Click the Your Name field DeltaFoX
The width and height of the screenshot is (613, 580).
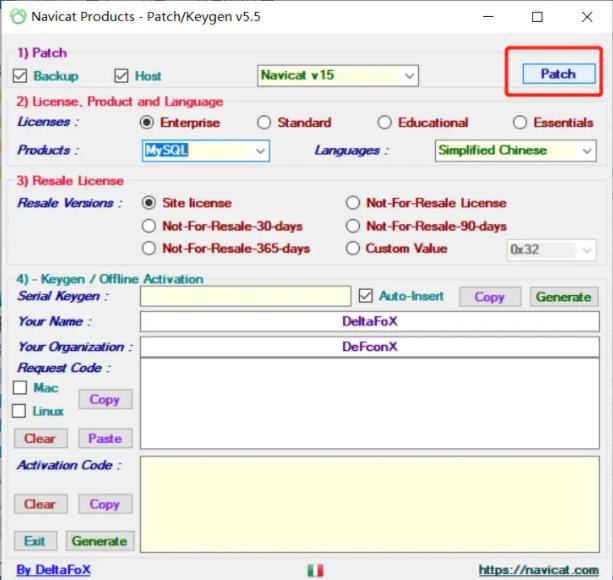coord(370,321)
